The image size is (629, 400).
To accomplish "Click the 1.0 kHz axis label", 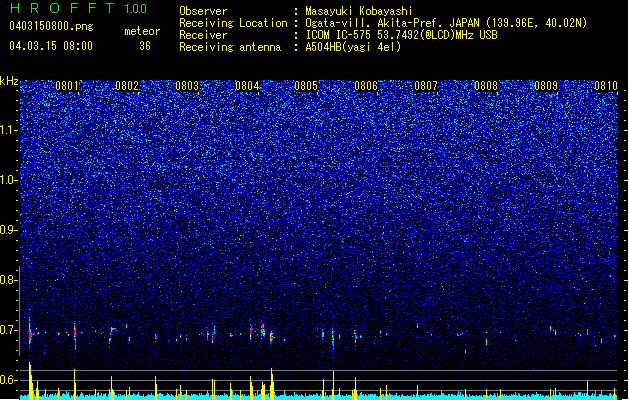I will coord(9,181).
